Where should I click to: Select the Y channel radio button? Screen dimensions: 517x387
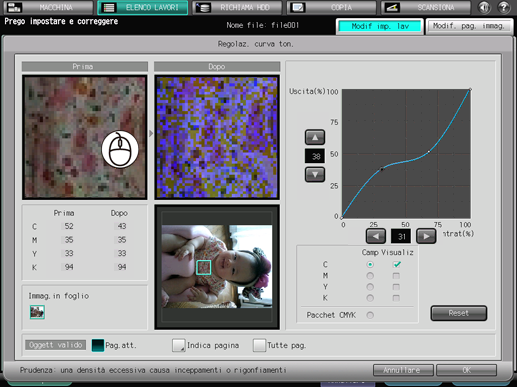tap(370, 287)
